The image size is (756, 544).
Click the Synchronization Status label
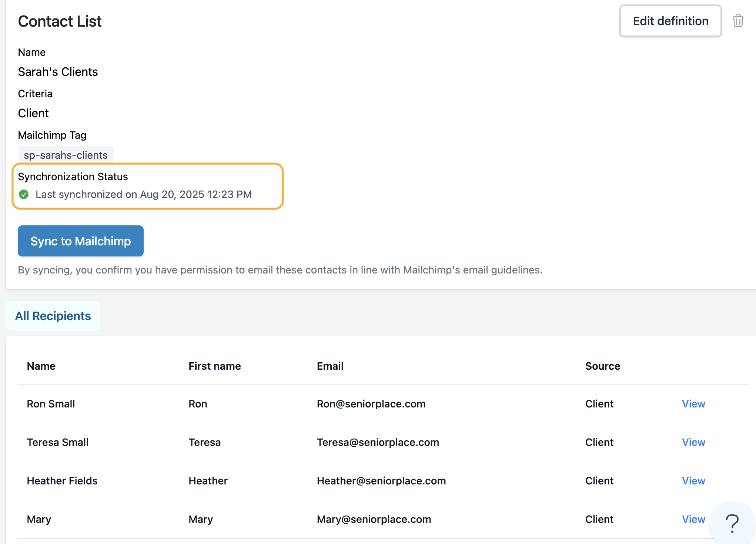pyautogui.click(x=73, y=177)
